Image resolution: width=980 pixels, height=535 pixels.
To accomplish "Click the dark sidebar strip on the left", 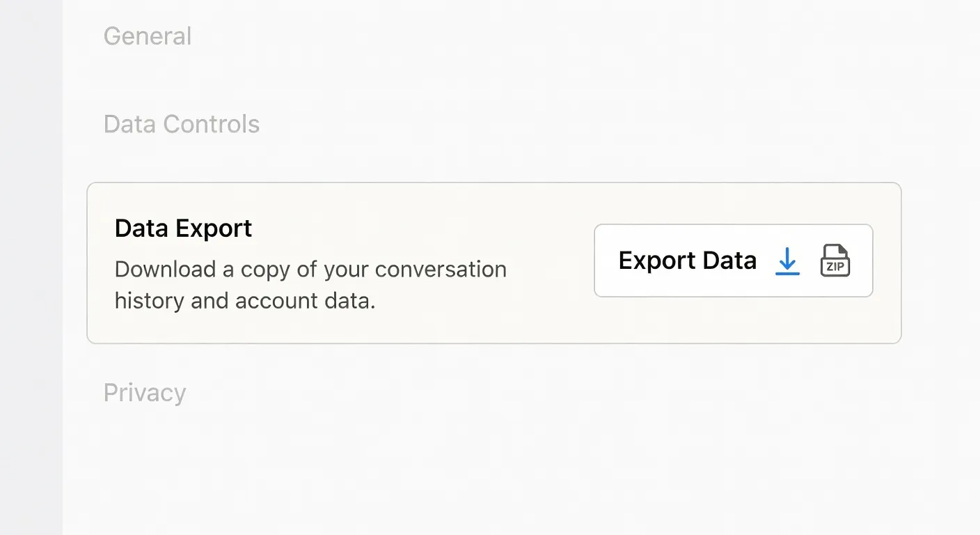I will [x=31, y=267].
